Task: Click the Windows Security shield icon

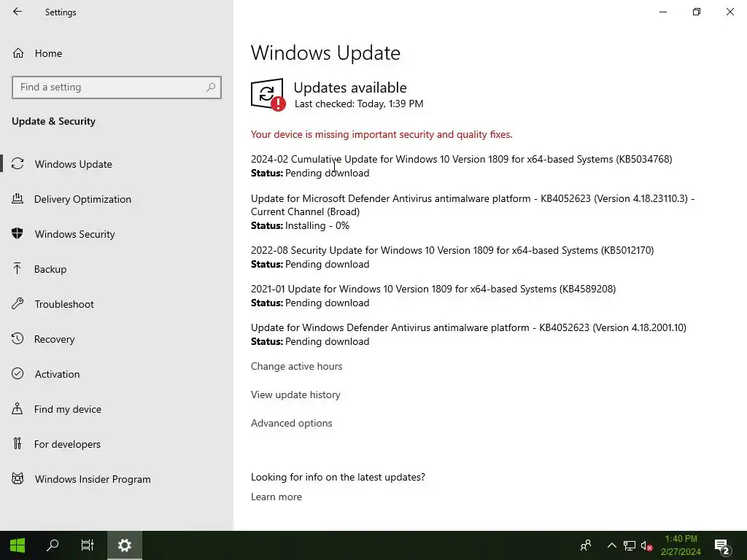Action: coord(18,233)
